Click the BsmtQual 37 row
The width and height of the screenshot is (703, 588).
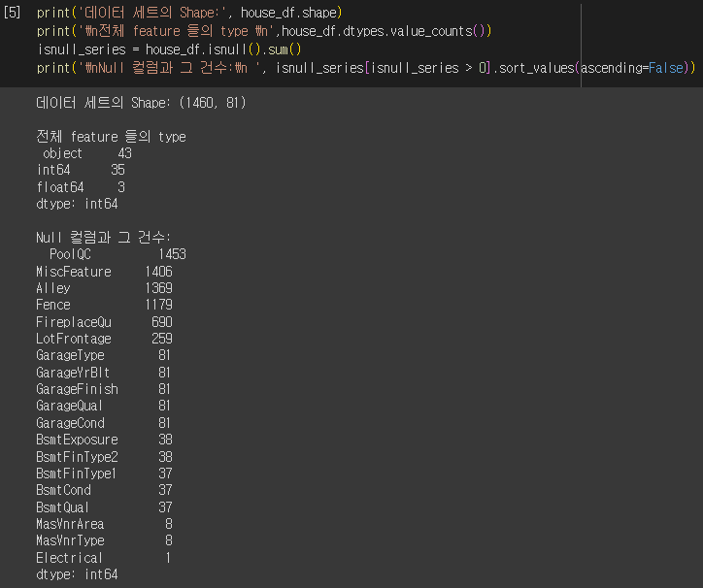(105, 506)
